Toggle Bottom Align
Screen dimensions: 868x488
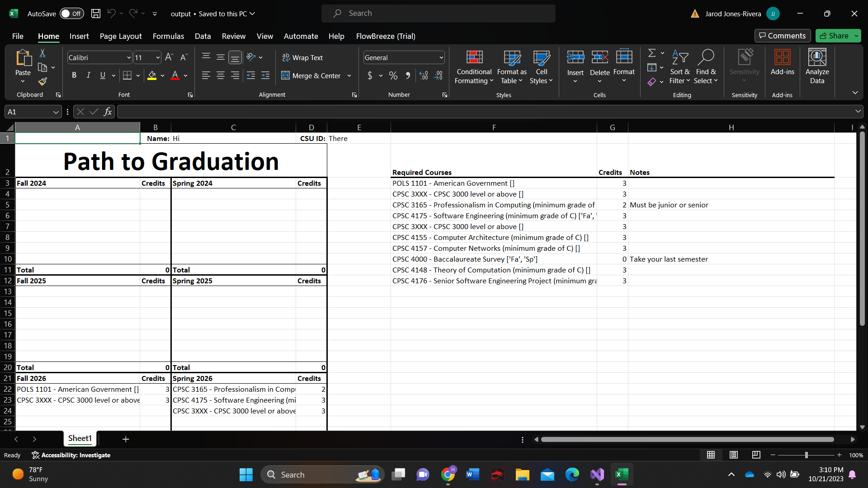coord(235,57)
